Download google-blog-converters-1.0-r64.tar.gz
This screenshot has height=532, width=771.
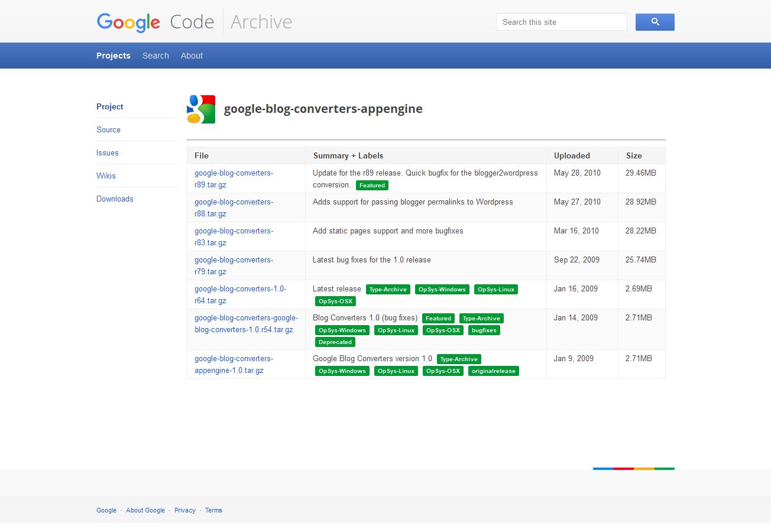tap(241, 294)
